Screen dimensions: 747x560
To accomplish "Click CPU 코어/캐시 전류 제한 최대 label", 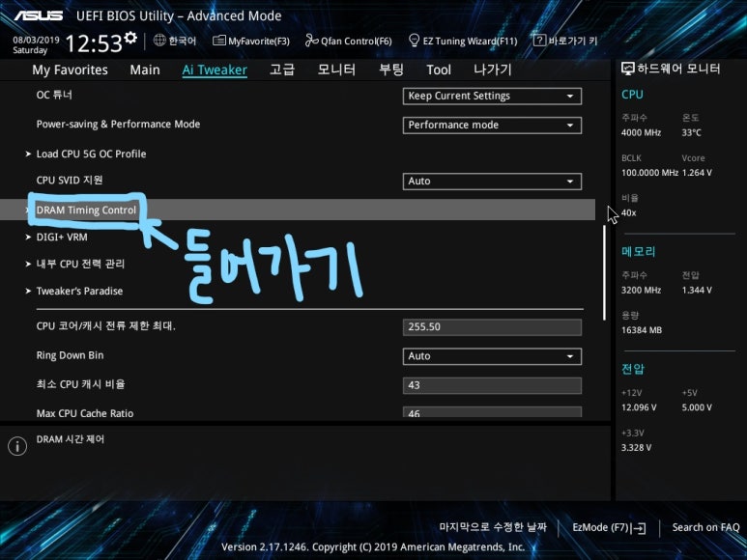I will tap(105, 326).
